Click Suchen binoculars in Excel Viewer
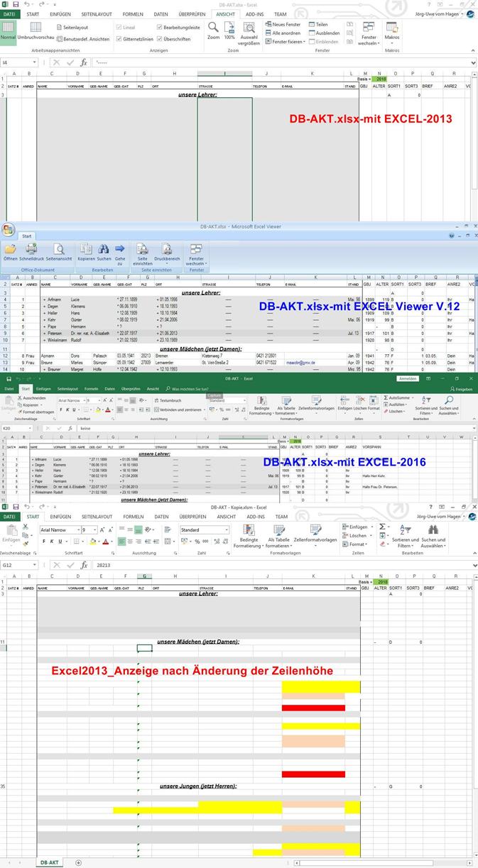This screenshot has width=478, height=868. click(x=104, y=253)
